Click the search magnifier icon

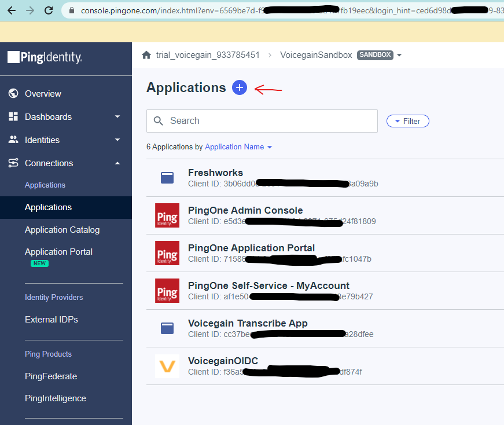(x=158, y=121)
